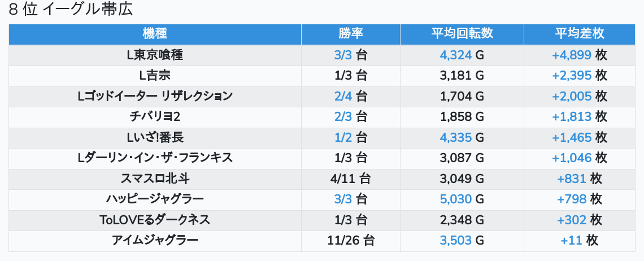Select the 平均差枚 column header

click(x=580, y=34)
